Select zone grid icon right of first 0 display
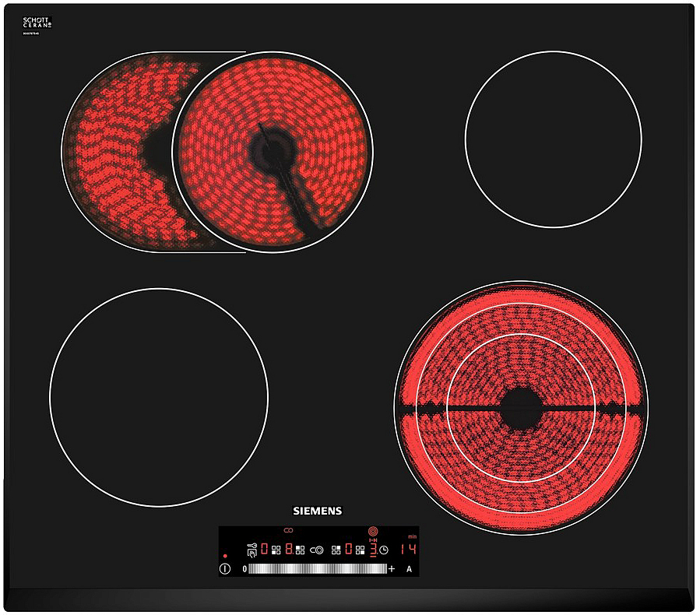Image resolution: width=700 pixels, height=615 pixels. (x=276, y=550)
